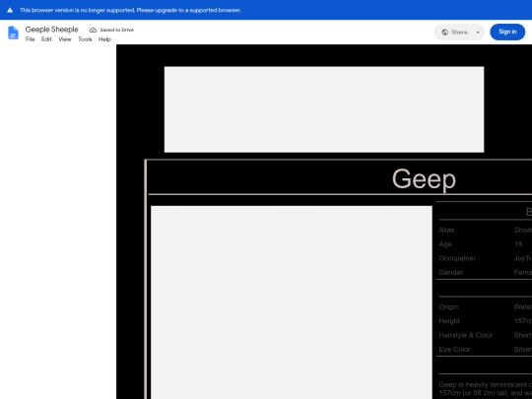Click the Geep heading in document
The height and width of the screenshot is (399, 532).
(424, 178)
